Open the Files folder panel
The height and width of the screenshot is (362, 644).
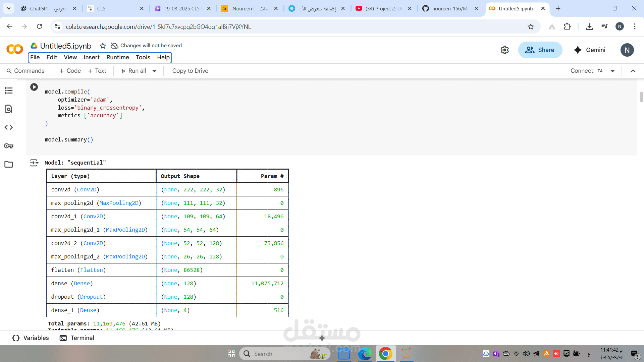[x=9, y=164]
